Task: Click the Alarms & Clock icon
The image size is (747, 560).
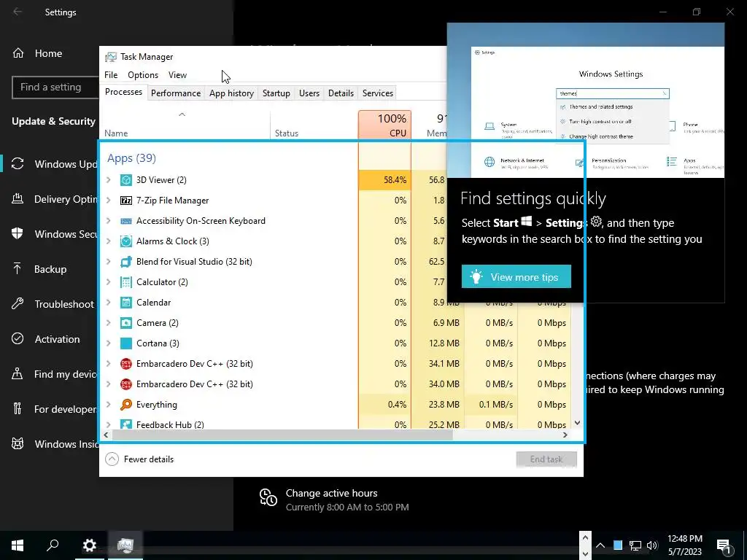Action: (x=125, y=241)
